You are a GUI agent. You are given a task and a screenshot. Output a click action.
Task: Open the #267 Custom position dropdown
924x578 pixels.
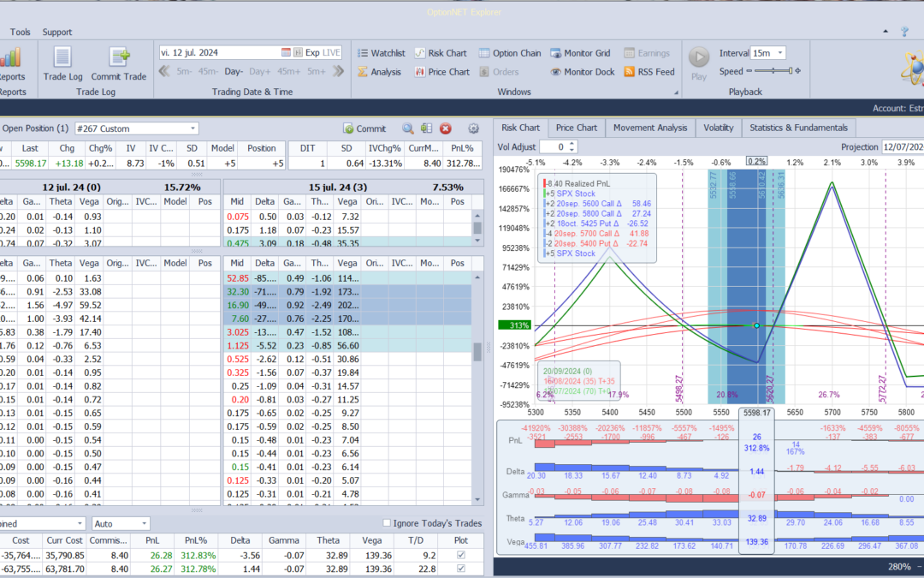coord(192,128)
